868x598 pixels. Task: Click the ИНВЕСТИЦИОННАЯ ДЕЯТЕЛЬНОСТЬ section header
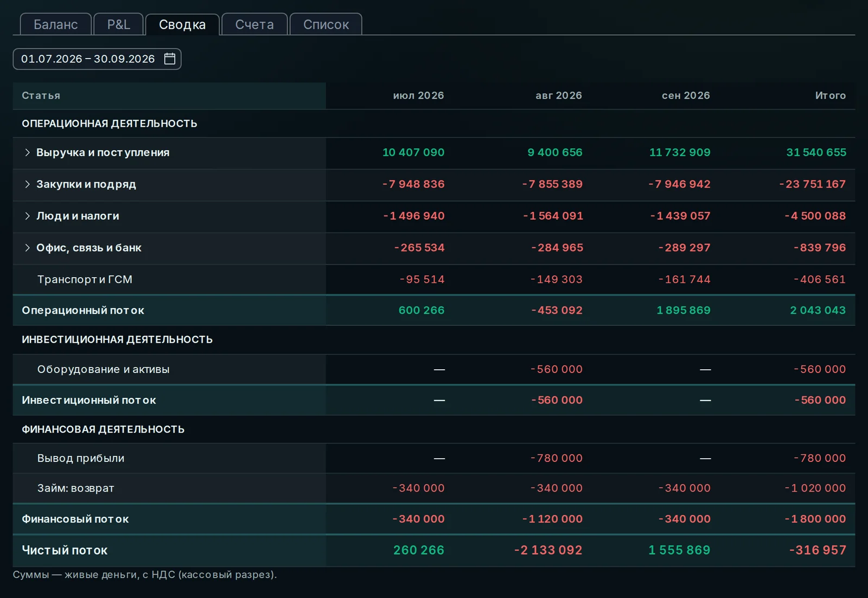(x=117, y=339)
